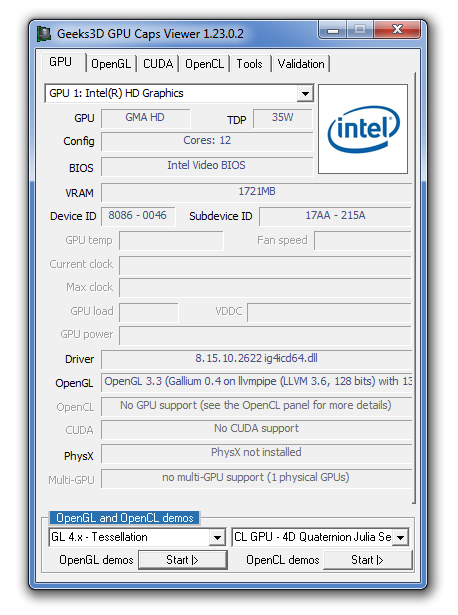The image size is (458, 615).
Task: Click the OpenGL 3.3 Gallium version field
Action: click(256, 382)
